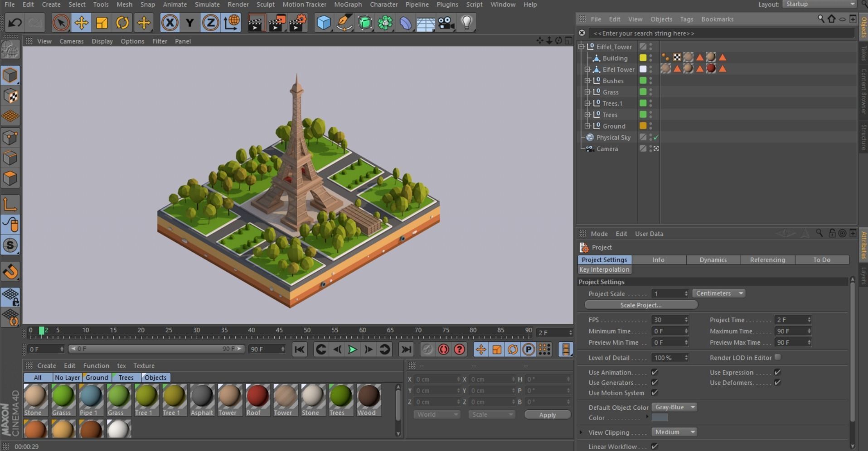Click Render View clapperboard icon
Image resolution: width=868 pixels, height=451 pixels.
(256, 22)
